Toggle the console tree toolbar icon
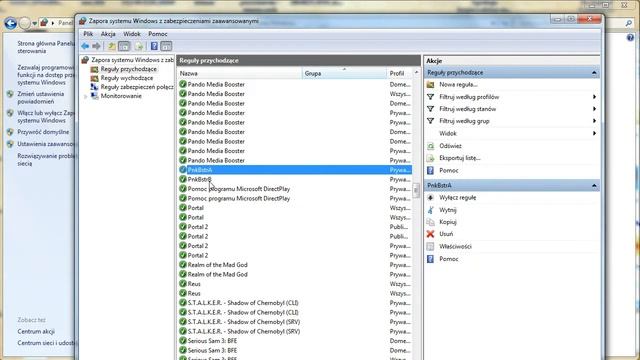This screenshot has width=640, height=360. click(124, 46)
